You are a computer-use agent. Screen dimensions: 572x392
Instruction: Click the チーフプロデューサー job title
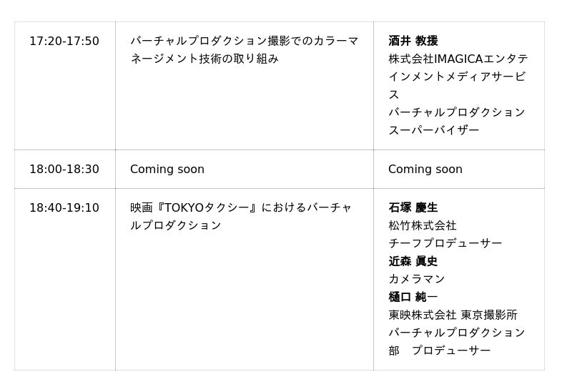coord(445,244)
